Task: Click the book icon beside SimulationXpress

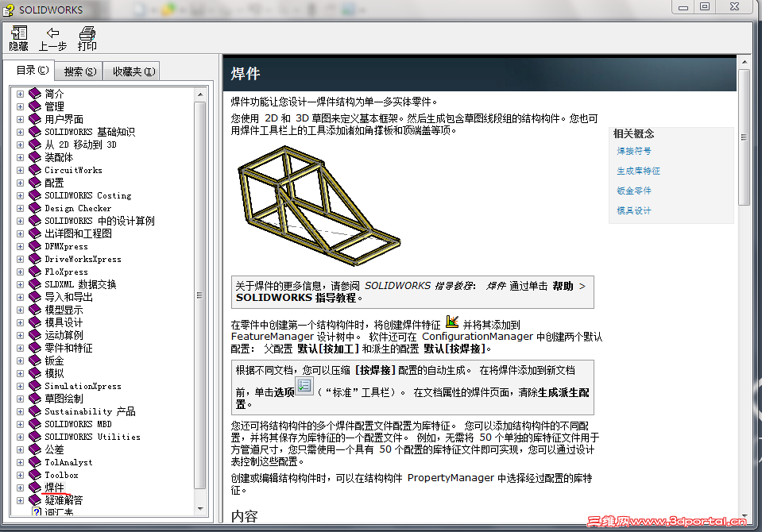Action: point(35,386)
